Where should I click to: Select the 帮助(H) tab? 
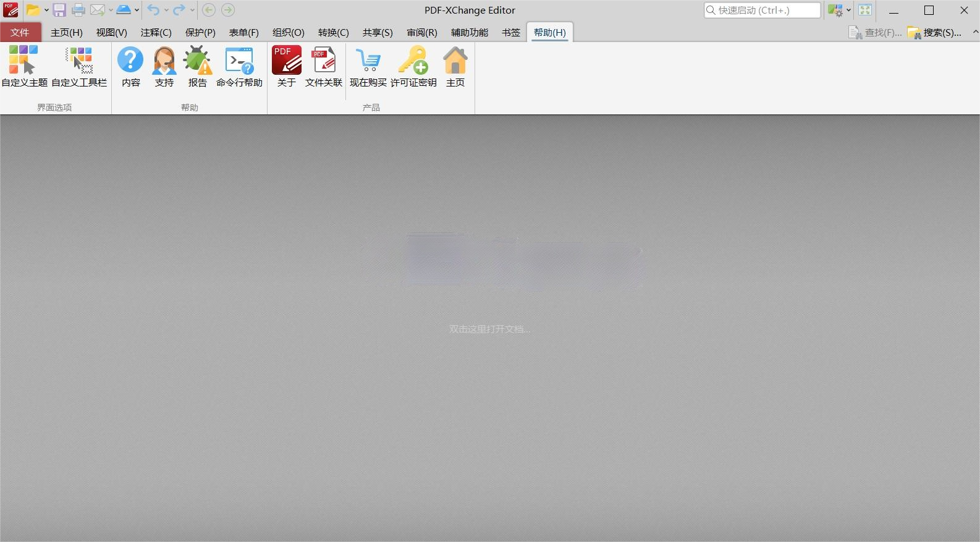[550, 33]
